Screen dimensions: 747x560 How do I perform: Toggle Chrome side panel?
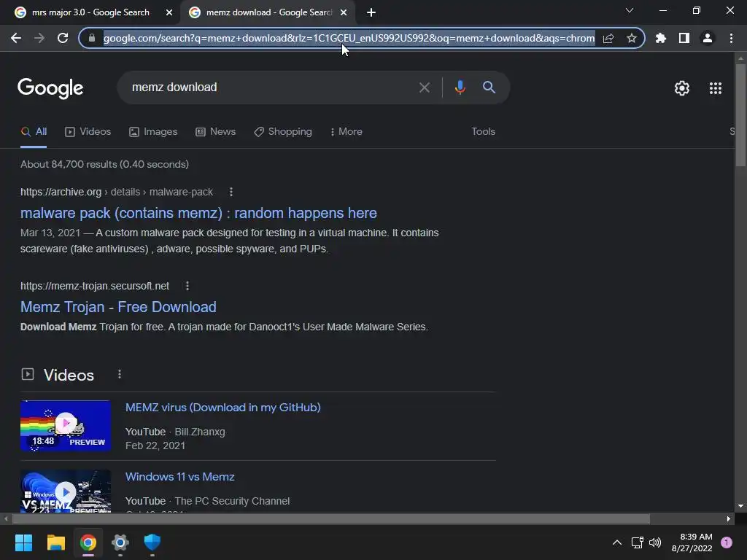pos(684,38)
